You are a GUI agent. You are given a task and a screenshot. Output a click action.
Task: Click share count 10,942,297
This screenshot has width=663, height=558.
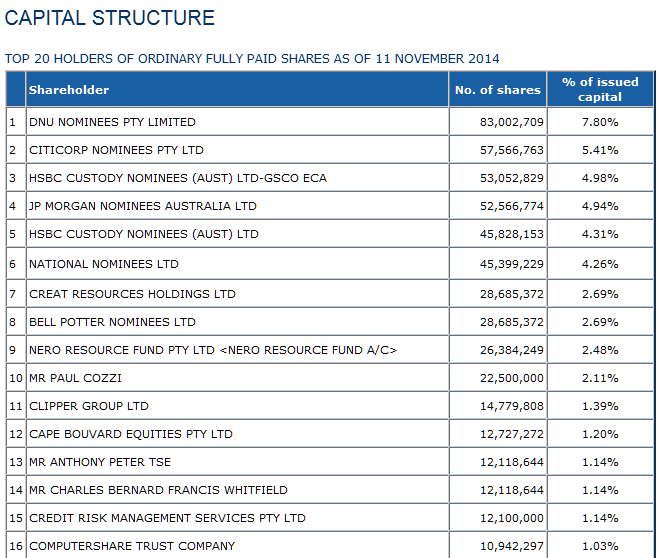click(x=512, y=546)
